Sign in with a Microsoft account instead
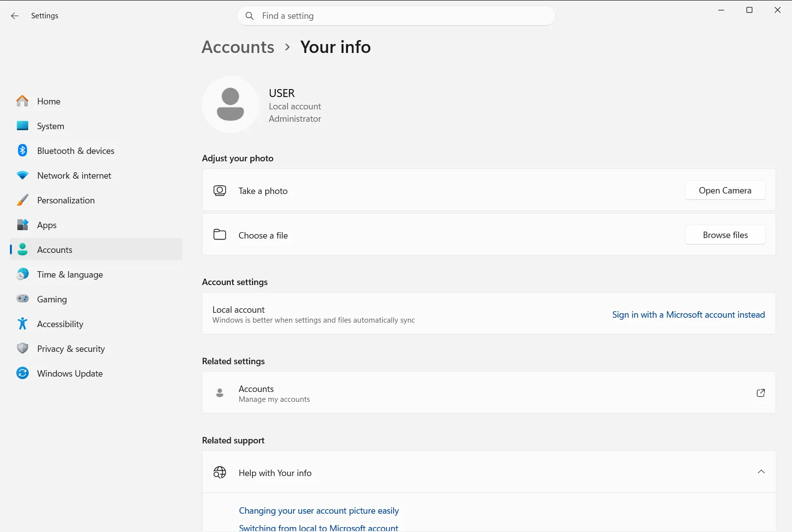This screenshot has width=792, height=532. tap(689, 315)
